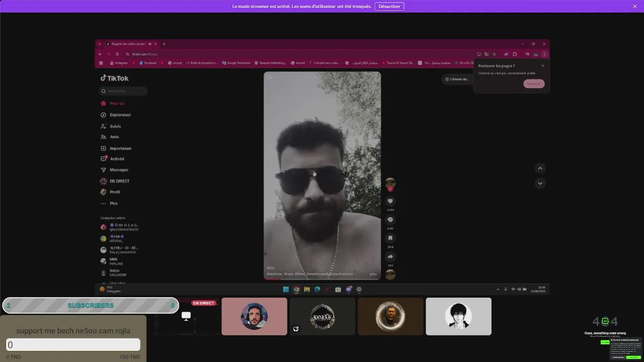Open followed account ignaziolamartina10
This screenshot has height=362, width=644.
click(x=120, y=227)
